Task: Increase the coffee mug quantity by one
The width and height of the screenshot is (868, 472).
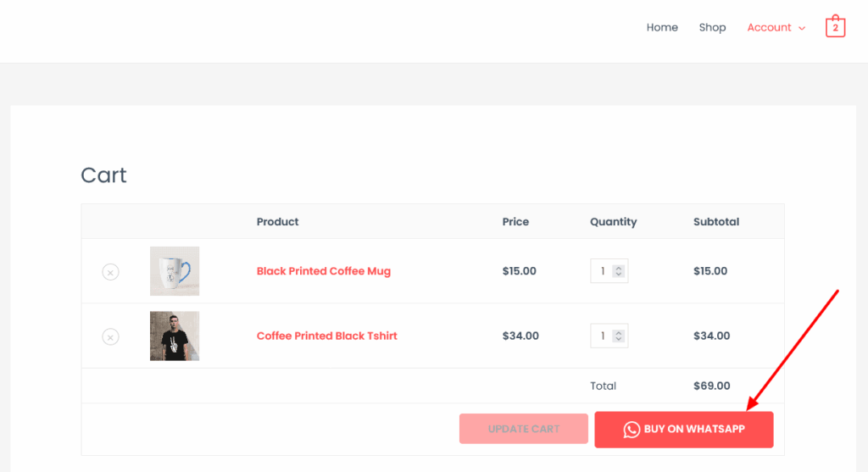Action: [x=619, y=268]
